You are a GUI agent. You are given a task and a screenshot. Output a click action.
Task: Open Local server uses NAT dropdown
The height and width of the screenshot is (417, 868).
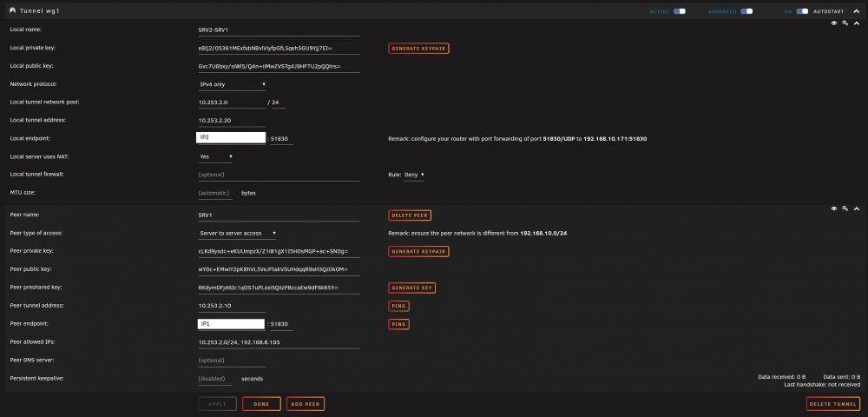point(215,156)
